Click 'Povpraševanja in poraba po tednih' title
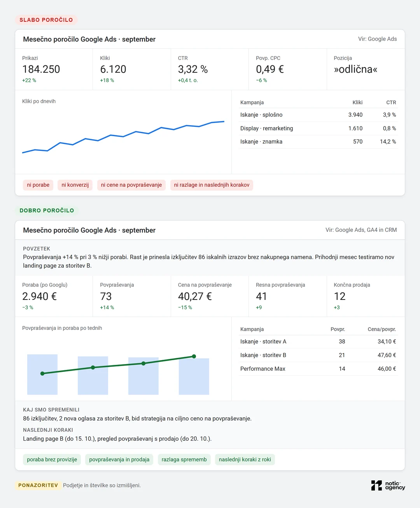This screenshot has height=508, width=420. (x=62, y=328)
